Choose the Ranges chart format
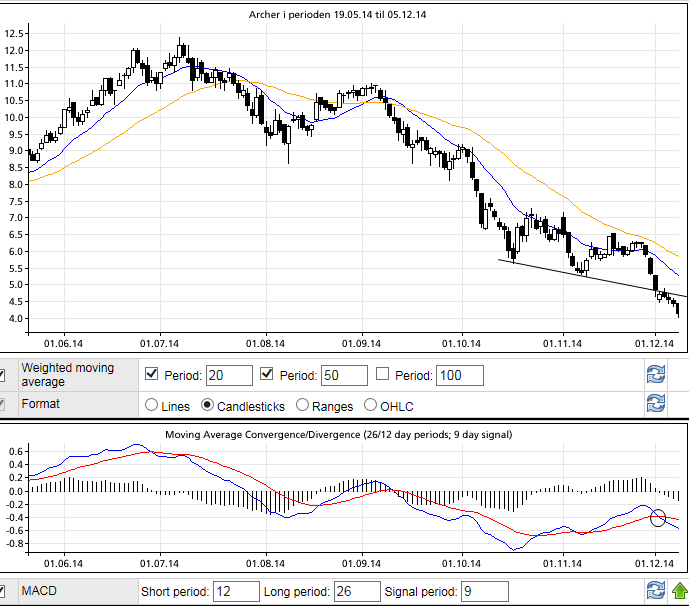Viewport: 689px width, 606px height. point(303,406)
